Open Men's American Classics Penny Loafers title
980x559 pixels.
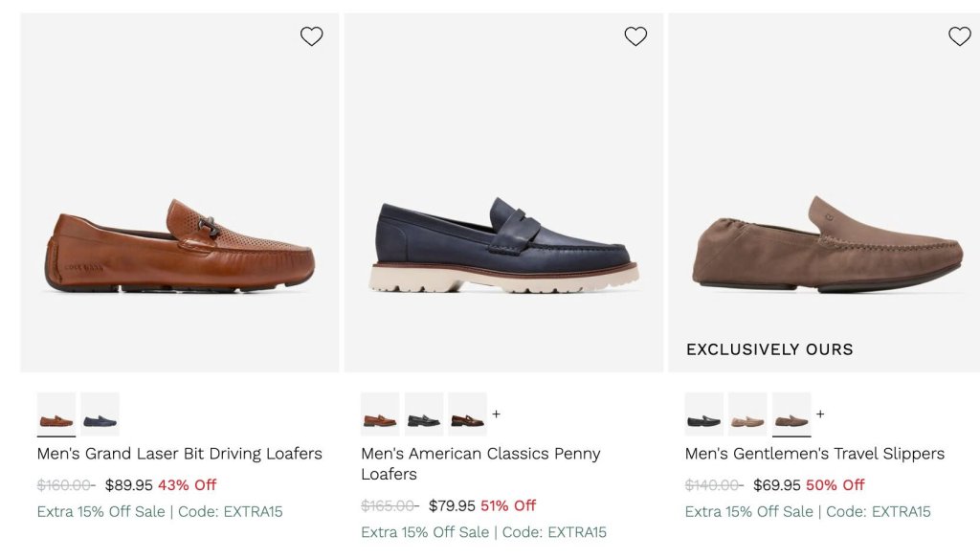coord(480,464)
